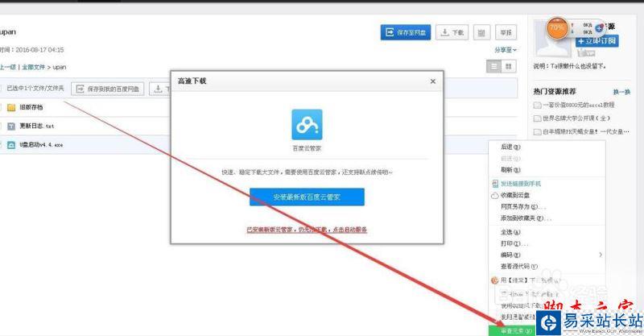Switch to grid view icon
Image resolution: width=644 pixels, height=336 pixels.
click(509, 66)
